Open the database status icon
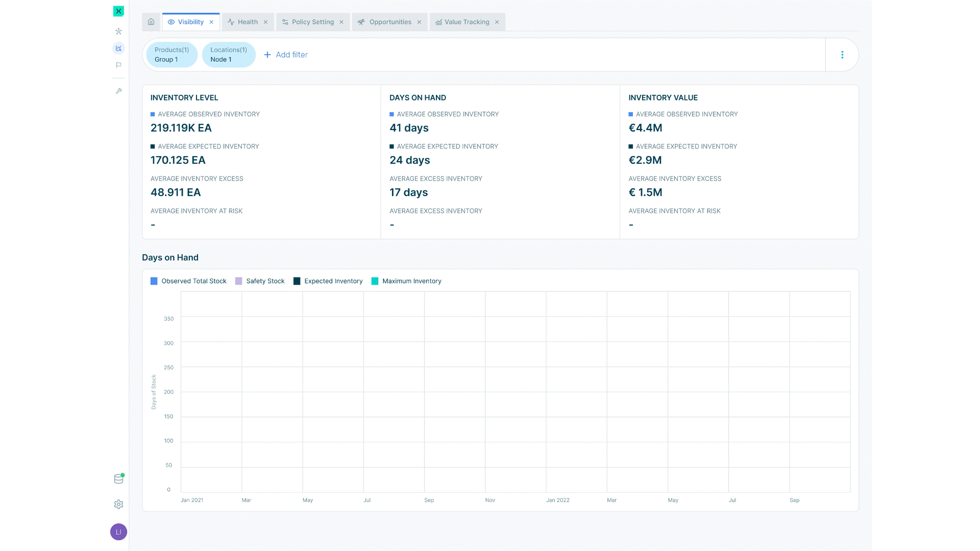The height and width of the screenshot is (551, 980). [x=118, y=479]
